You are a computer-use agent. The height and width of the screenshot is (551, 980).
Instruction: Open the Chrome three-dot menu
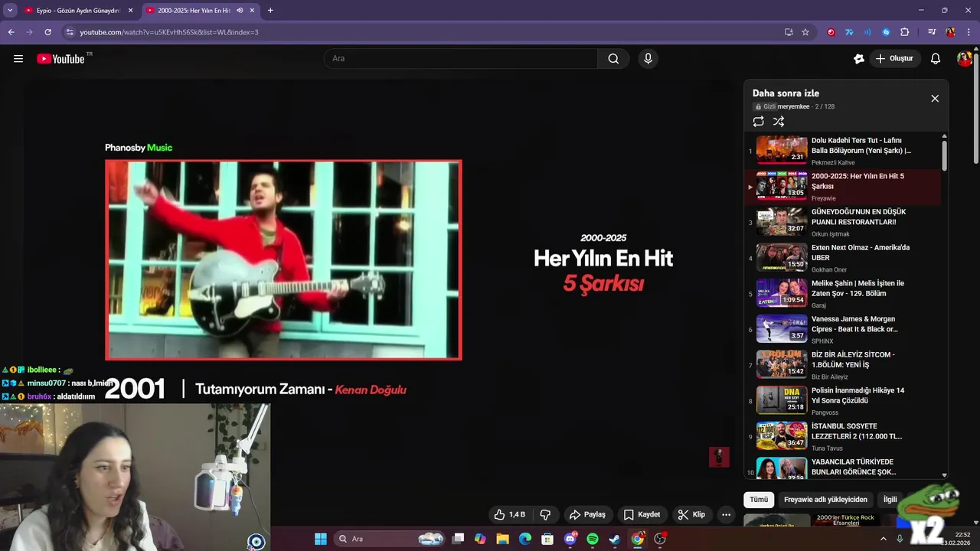point(969,32)
